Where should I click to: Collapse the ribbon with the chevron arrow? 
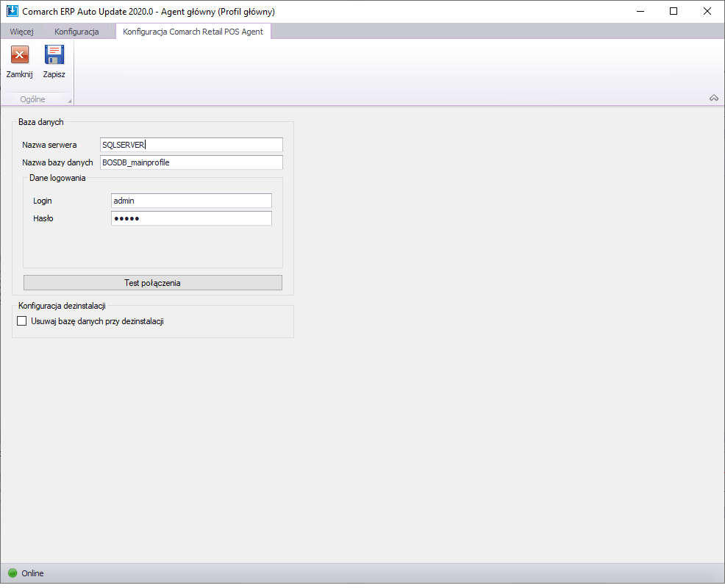pyautogui.click(x=714, y=98)
